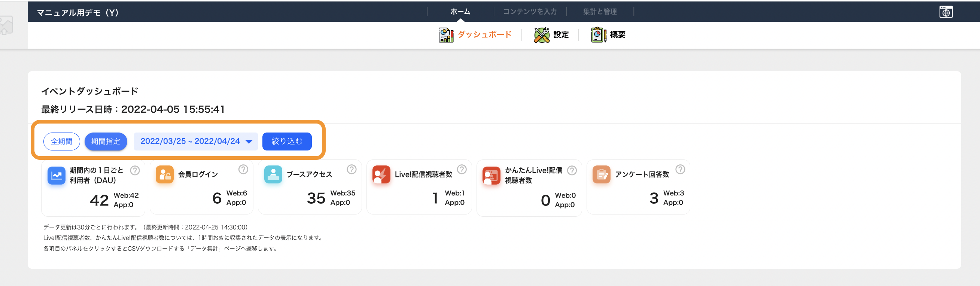Screen dimensions: 980x286
Task: Click the Live!配信視聴者数 count 1
Action: coord(435,198)
